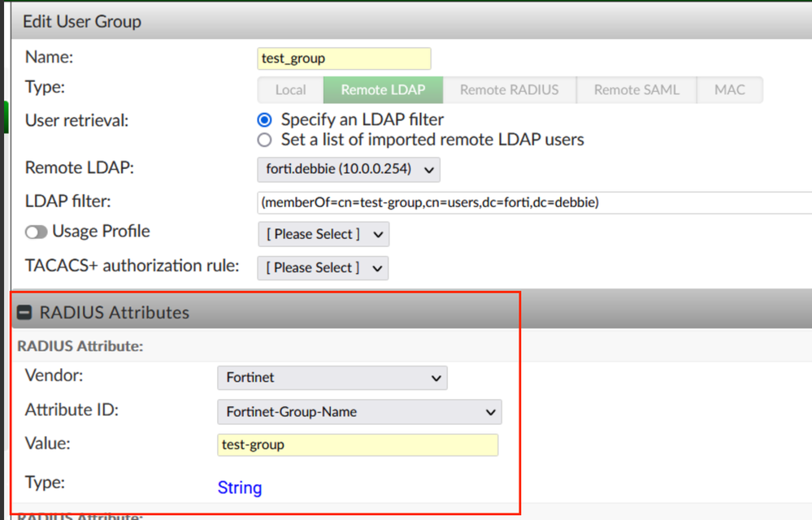
Task: Click the Name field containing test_group
Action: [x=344, y=58]
